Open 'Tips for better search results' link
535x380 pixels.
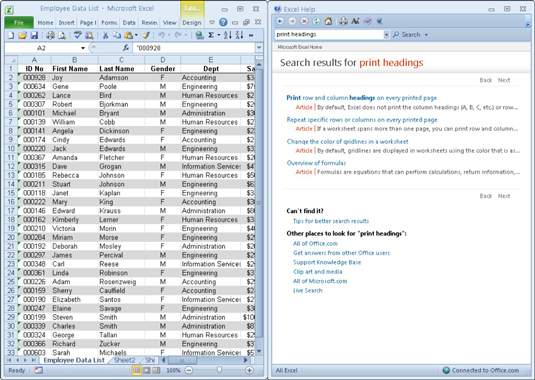click(331, 221)
